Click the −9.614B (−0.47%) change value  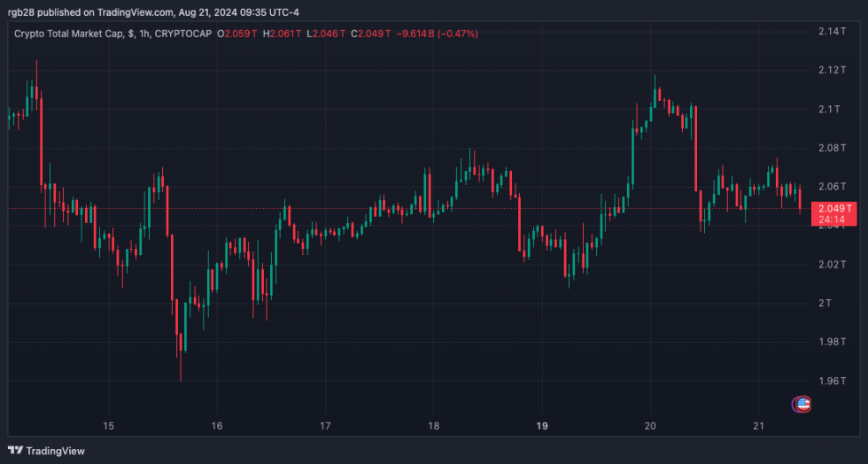[438, 34]
